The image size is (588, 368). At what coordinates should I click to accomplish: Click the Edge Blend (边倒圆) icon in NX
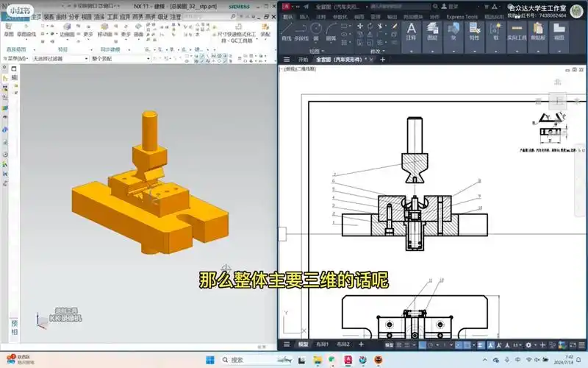click(x=67, y=29)
